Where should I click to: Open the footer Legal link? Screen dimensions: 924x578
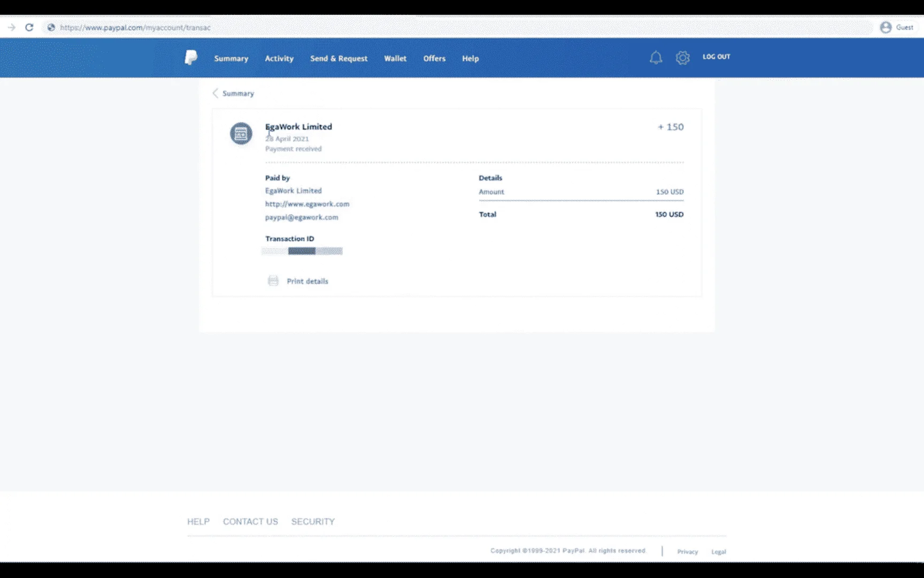click(x=719, y=551)
